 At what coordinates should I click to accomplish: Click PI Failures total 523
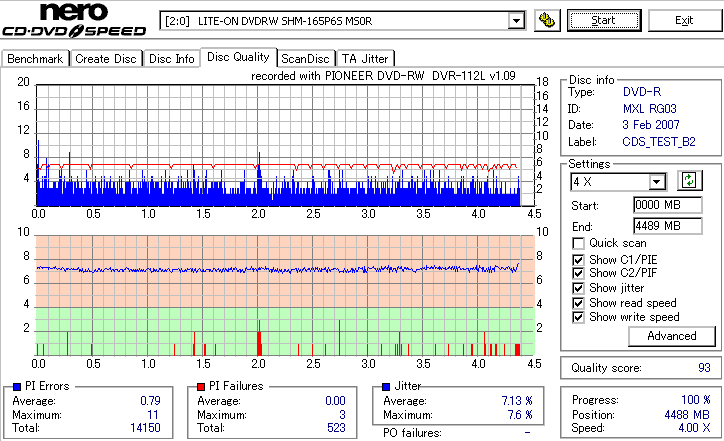click(336, 428)
